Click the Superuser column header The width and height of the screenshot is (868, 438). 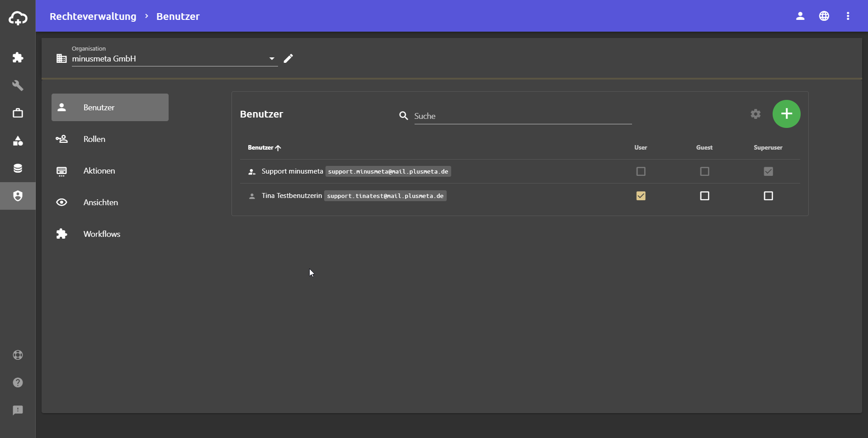(768, 147)
